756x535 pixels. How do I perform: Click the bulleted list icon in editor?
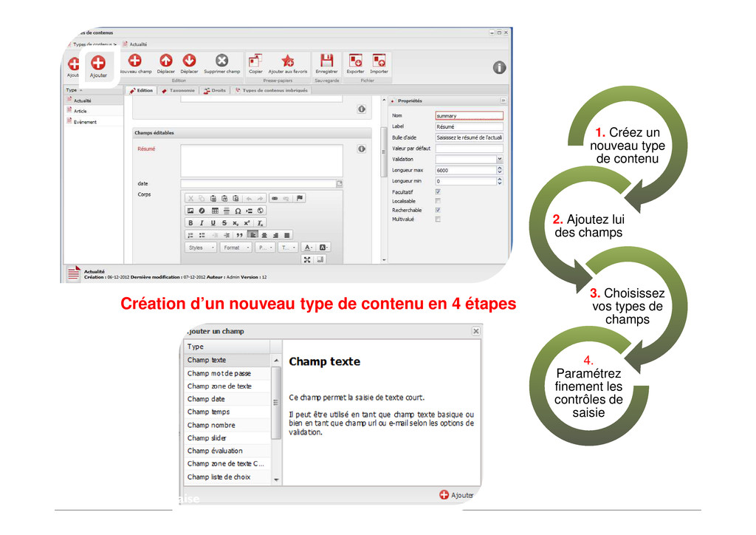(202, 235)
